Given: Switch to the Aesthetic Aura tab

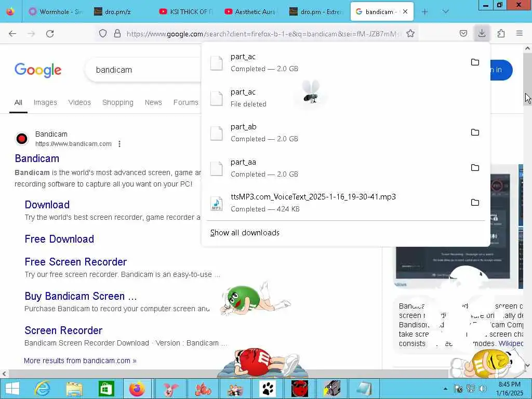Looking at the screenshot, I should point(251,11).
